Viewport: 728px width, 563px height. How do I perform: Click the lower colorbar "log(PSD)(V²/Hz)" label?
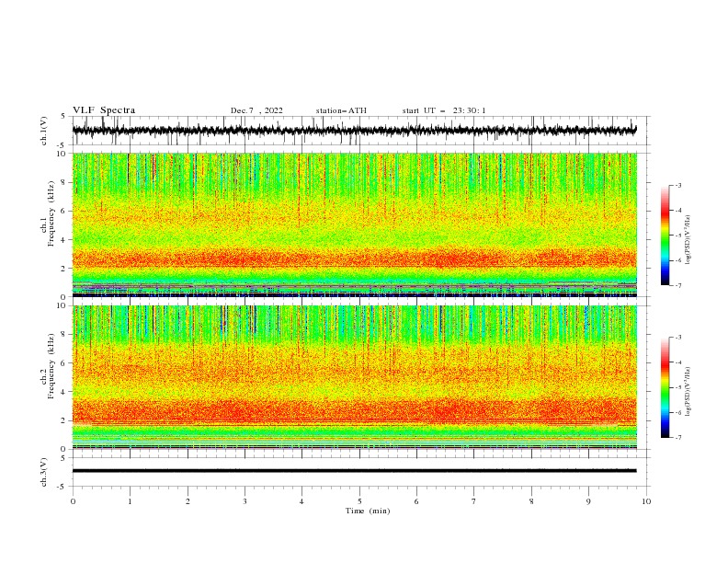coord(688,391)
